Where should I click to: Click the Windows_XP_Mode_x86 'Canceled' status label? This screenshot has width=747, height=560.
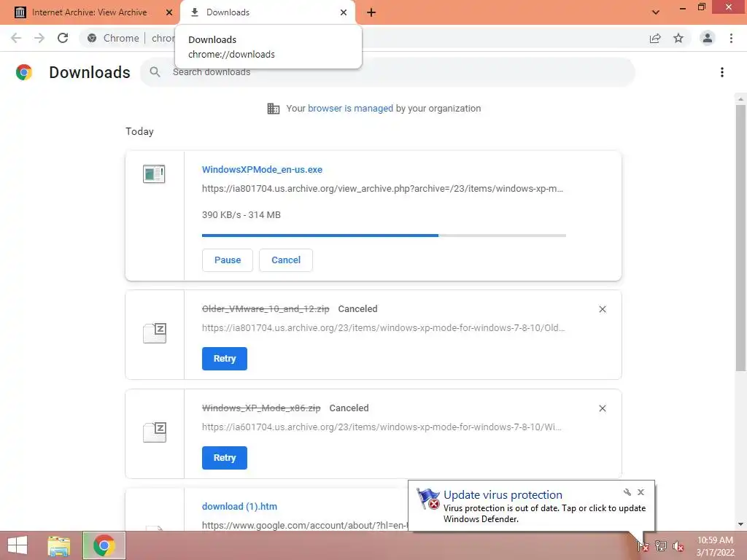point(349,408)
